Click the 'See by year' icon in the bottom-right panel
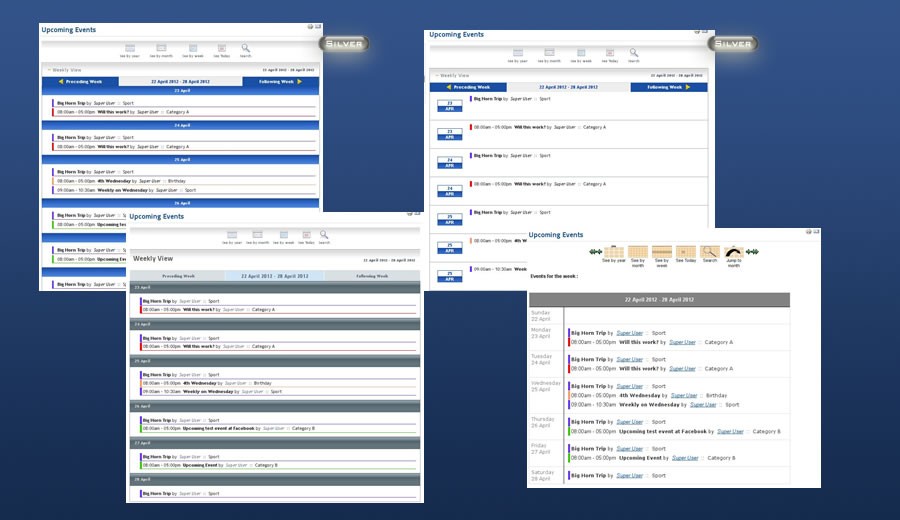900x520 pixels. pyautogui.click(x=613, y=252)
